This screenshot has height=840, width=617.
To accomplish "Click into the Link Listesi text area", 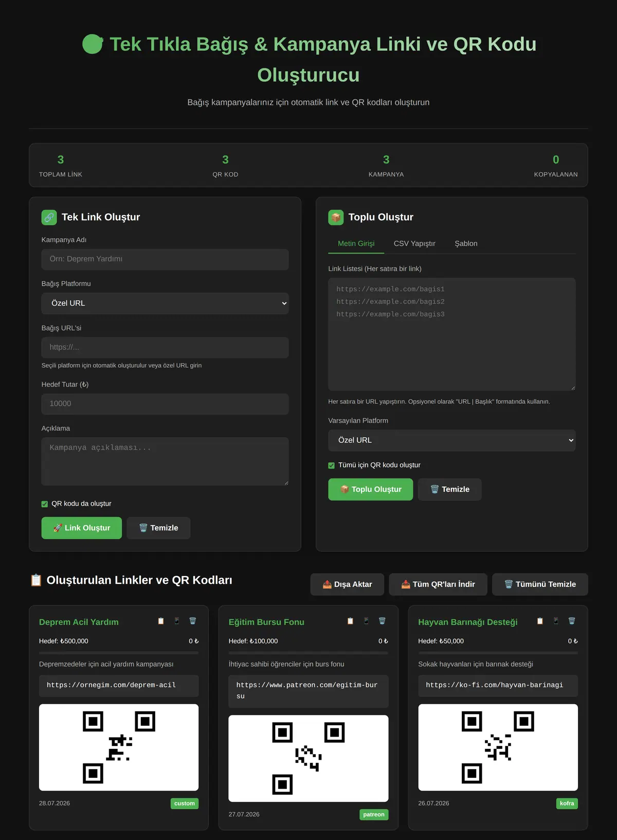I will click(452, 334).
